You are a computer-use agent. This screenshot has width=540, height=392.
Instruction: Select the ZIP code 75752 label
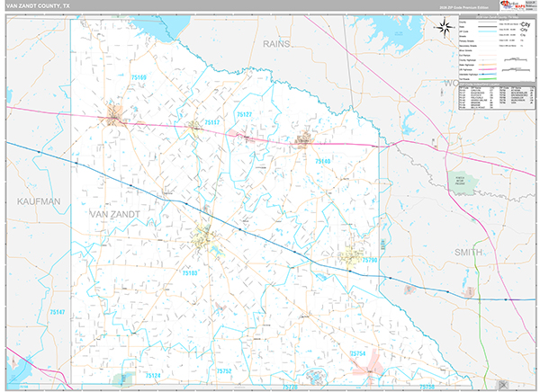point(223,370)
